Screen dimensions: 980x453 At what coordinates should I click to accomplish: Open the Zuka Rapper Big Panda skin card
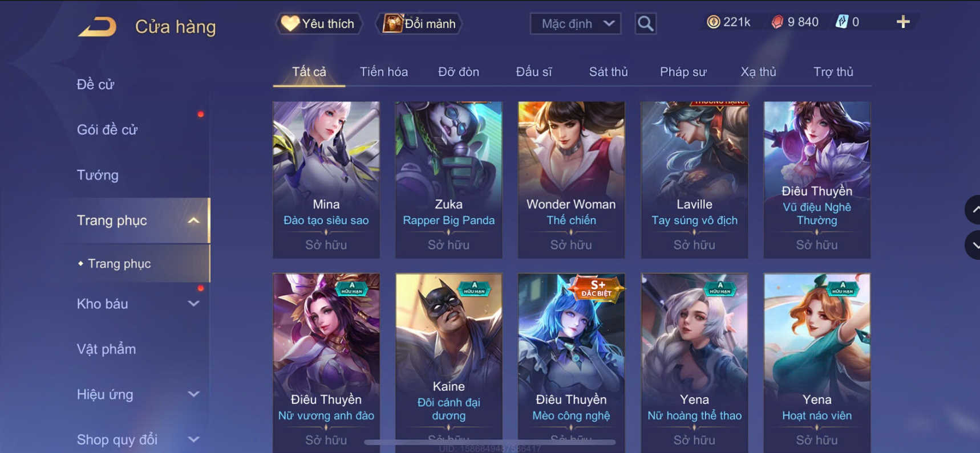[x=449, y=179]
